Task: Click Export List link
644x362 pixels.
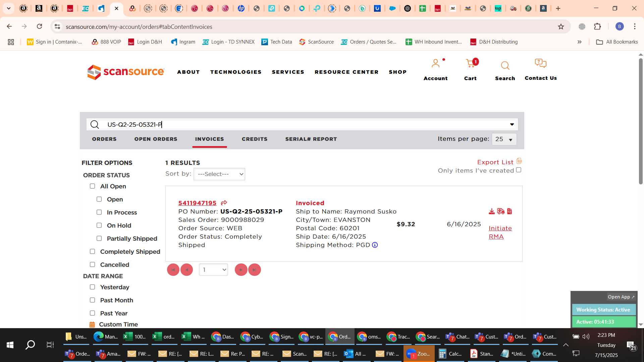Action: click(495, 162)
